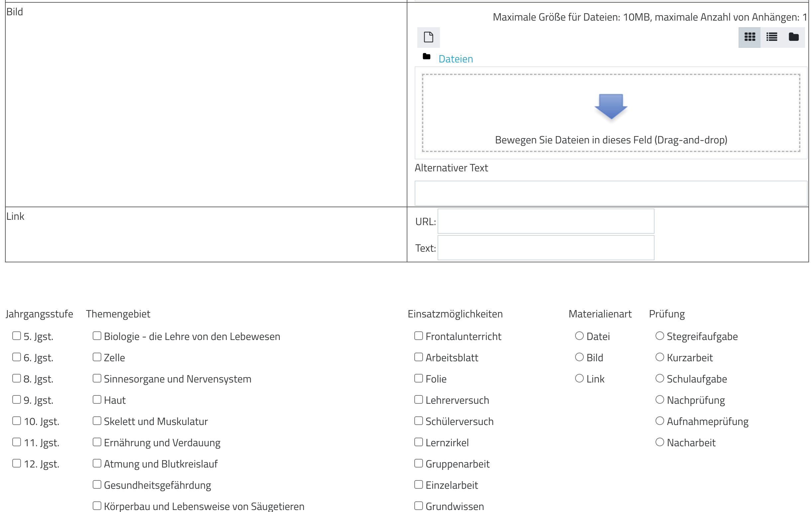Focus the link Text input field
812x512 pixels.
pyautogui.click(x=546, y=248)
